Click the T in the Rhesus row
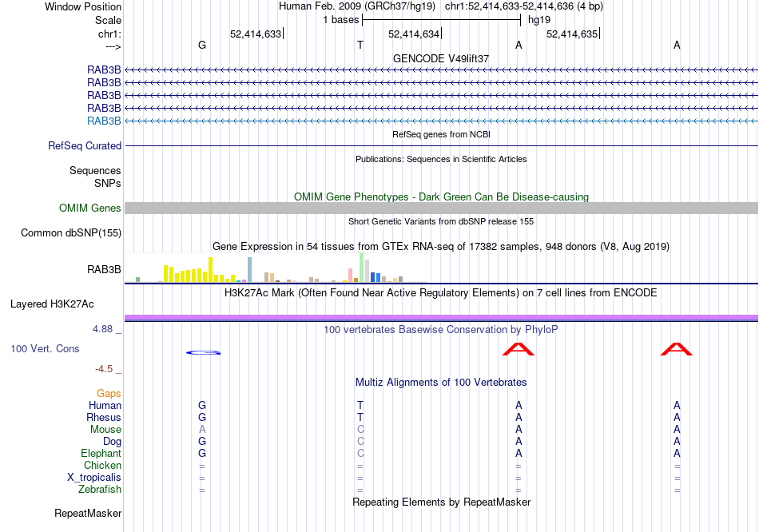The height and width of the screenshot is (532, 759). 360,417
